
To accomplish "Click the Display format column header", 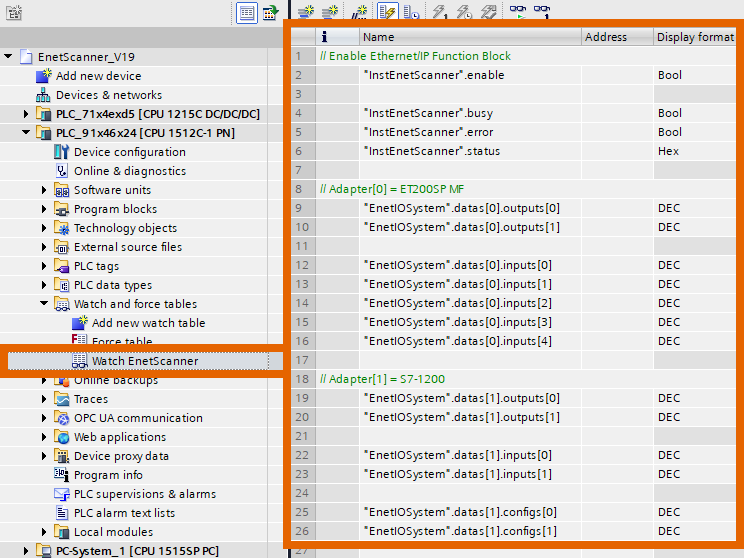I will click(x=695, y=37).
